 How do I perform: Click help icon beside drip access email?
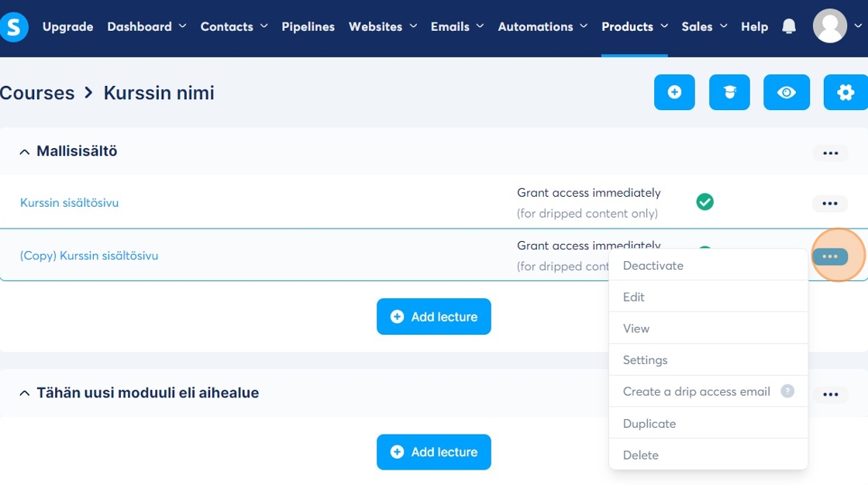pos(787,391)
